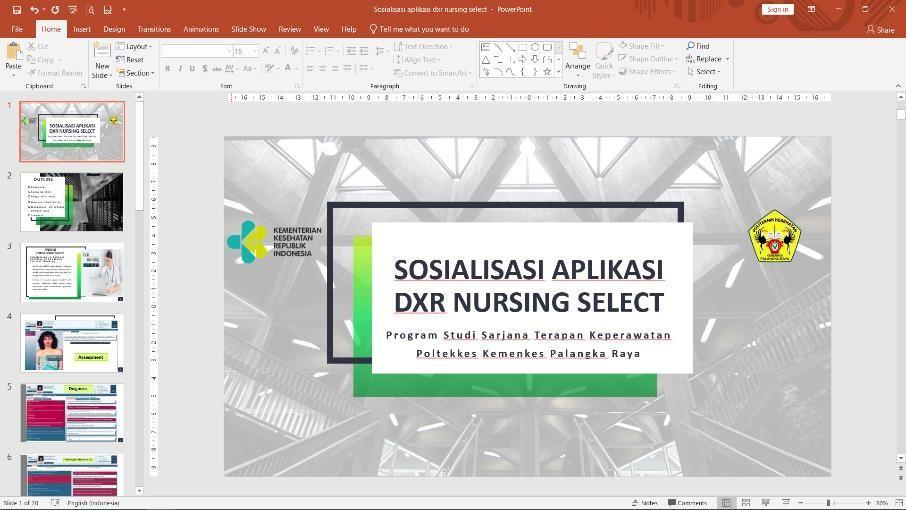This screenshot has width=906, height=510.
Task: Reset the slide layout
Action: point(129,59)
